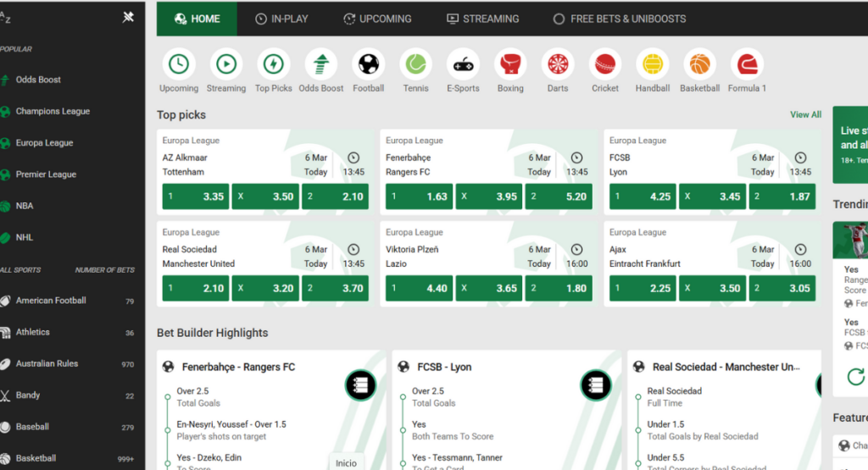Viewport: 868px width, 470px height.
Task: Open FCSB - Lyon bet builder title
Action: 444,368
